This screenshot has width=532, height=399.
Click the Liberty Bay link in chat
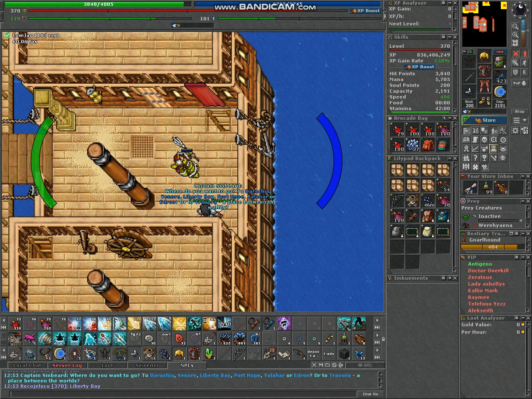pyautogui.click(x=215, y=375)
